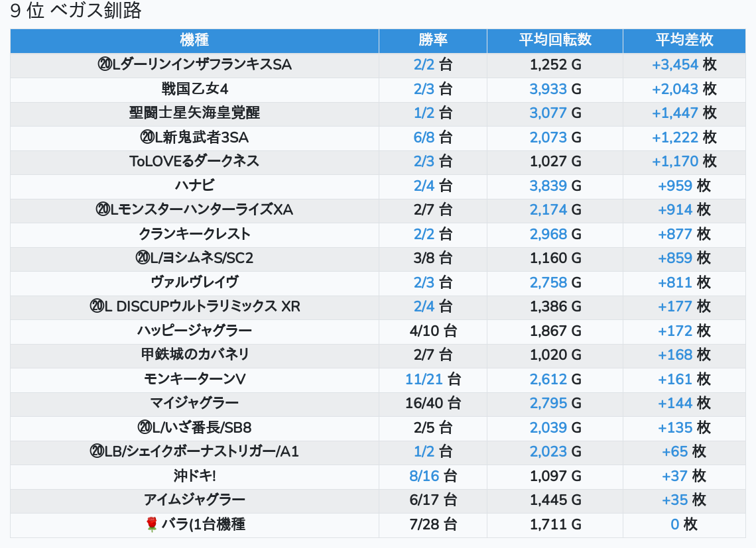This screenshot has height=548, width=756.
Task: Click the 聖闘士星矢海皇覚醒 machine name
Action: [194, 113]
